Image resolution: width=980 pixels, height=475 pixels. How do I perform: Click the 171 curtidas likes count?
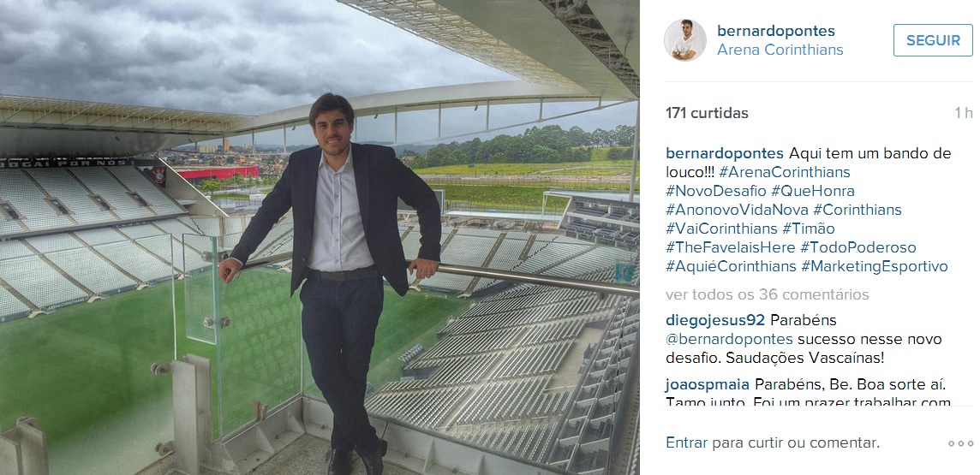click(x=707, y=113)
